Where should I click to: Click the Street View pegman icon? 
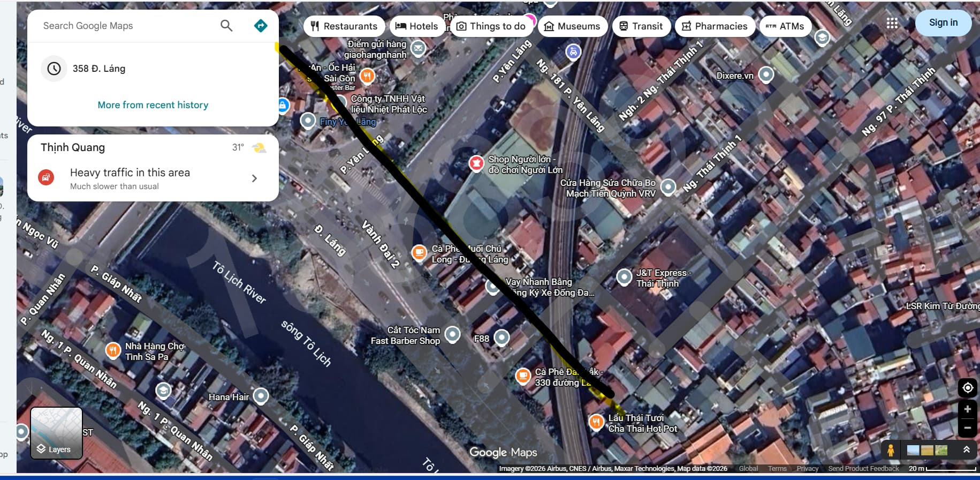click(891, 450)
